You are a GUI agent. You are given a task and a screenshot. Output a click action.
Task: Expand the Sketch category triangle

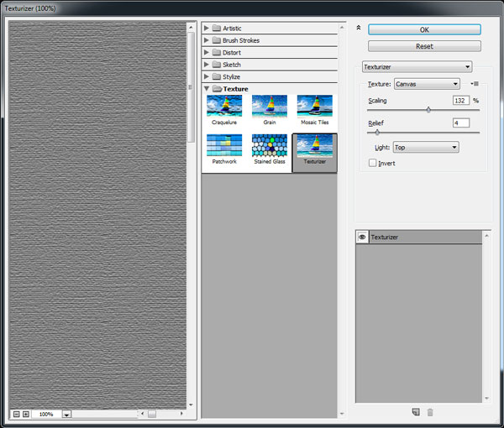pos(207,65)
